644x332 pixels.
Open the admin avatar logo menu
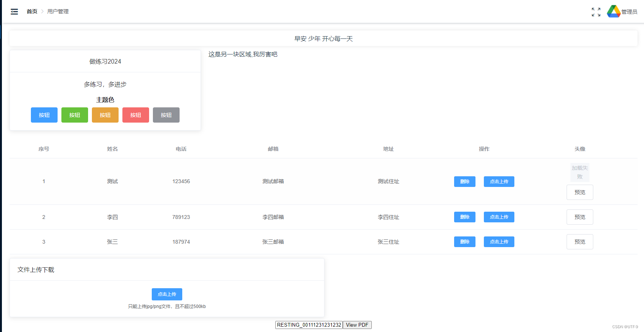click(613, 11)
